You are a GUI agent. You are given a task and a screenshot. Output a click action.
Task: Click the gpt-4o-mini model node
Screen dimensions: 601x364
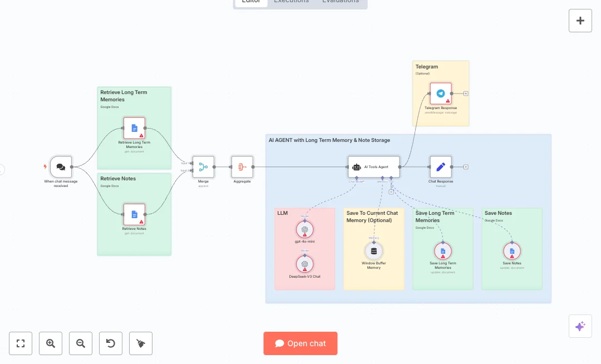pyautogui.click(x=305, y=229)
